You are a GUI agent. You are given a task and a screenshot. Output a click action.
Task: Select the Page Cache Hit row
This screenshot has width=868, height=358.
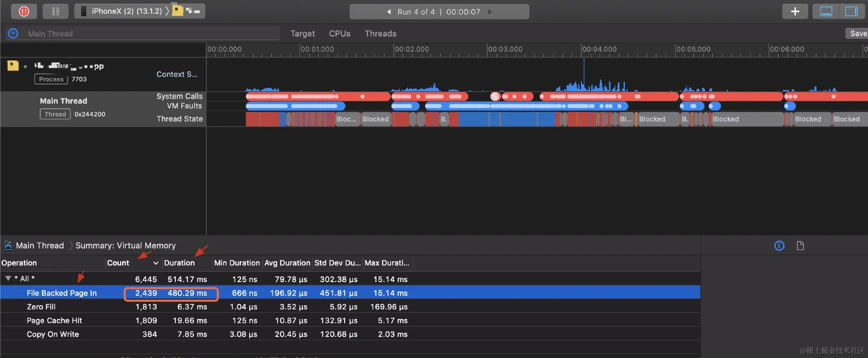point(350,320)
